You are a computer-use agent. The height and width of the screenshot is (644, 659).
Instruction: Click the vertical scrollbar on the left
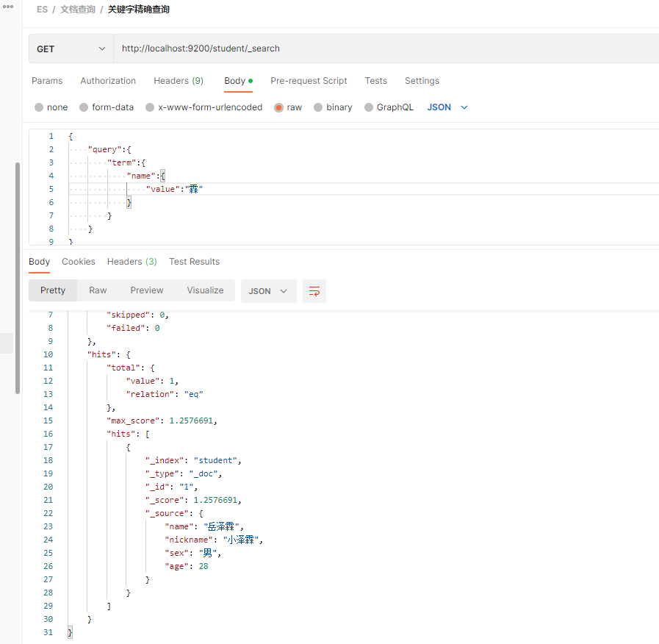tap(18, 278)
